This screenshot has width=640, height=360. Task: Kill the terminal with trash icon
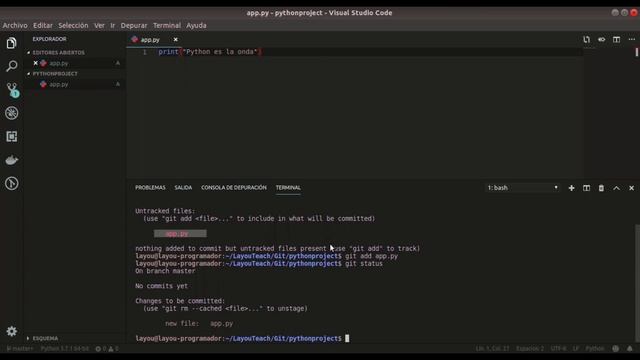[x=601, y=188]
